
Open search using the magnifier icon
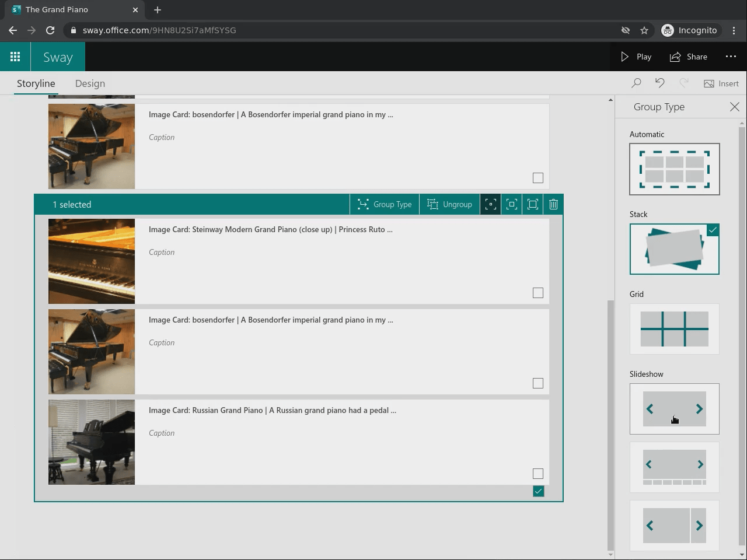tap(636, 83)
